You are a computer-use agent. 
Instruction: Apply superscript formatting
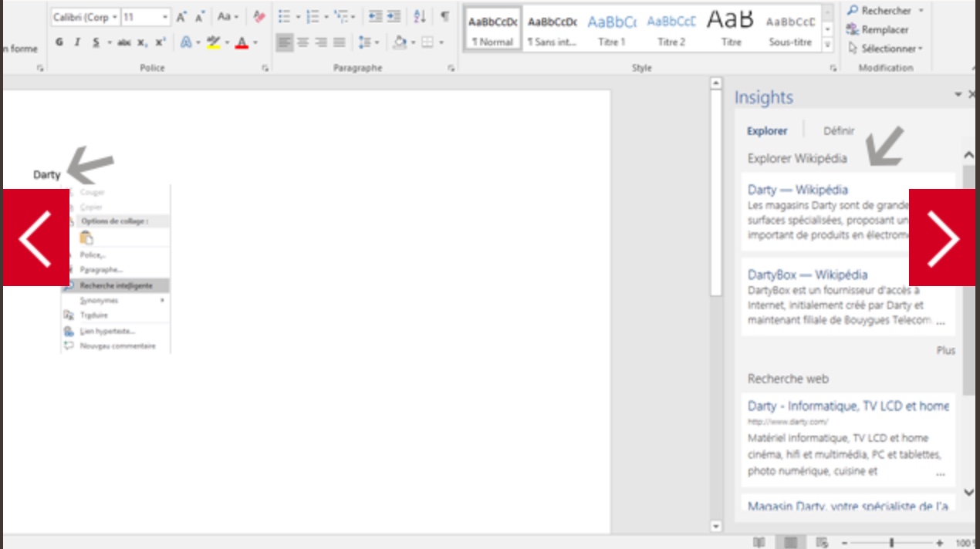coord(160,42)
